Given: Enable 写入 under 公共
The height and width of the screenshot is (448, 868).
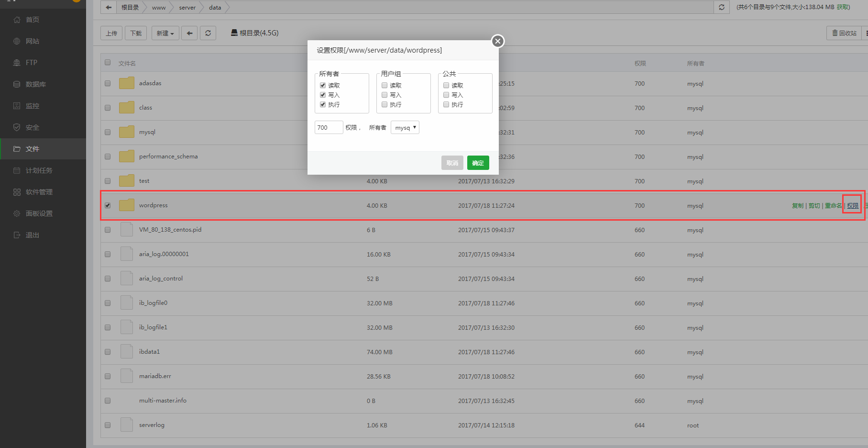Looking at the screenshot, I should 446,95.
